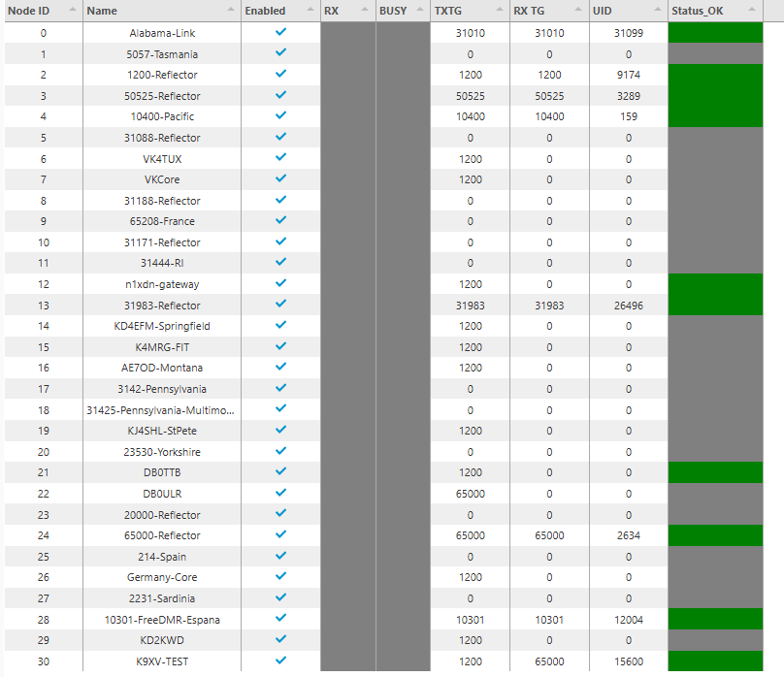Toggle Enabled checkmark for VK4TUX row
Image resolution: width=784 pixels, height=677 pixels.
tap(280, 158)
